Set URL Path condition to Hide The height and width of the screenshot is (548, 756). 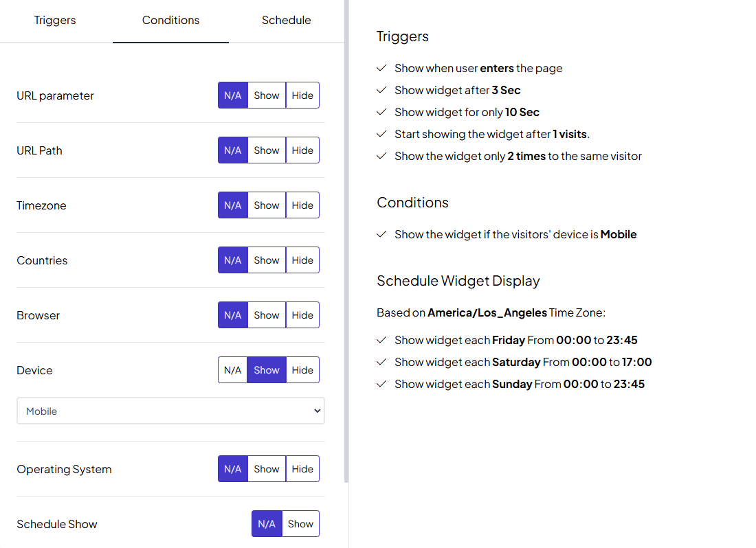coord(302,150)
